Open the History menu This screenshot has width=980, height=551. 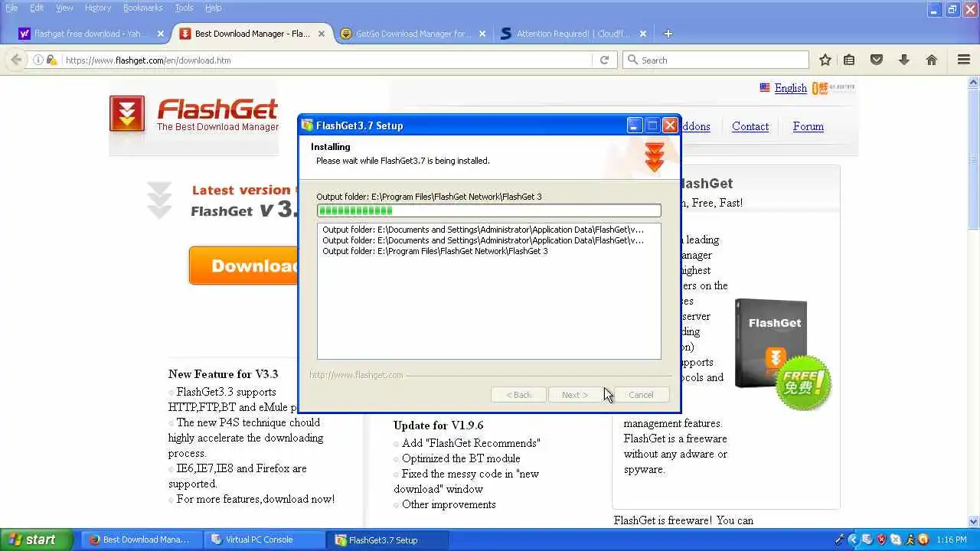tap(98, 8)
